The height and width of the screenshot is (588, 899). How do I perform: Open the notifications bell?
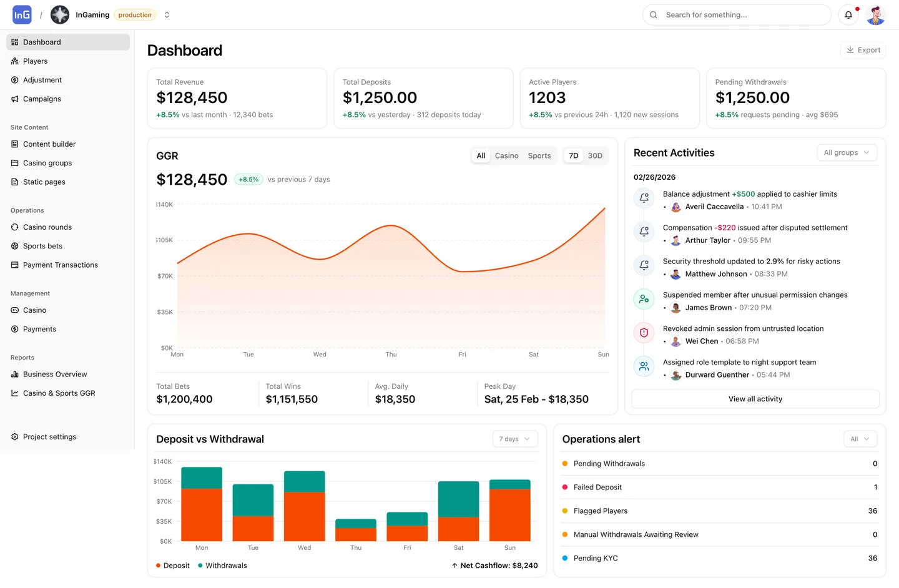coord(848,14)
